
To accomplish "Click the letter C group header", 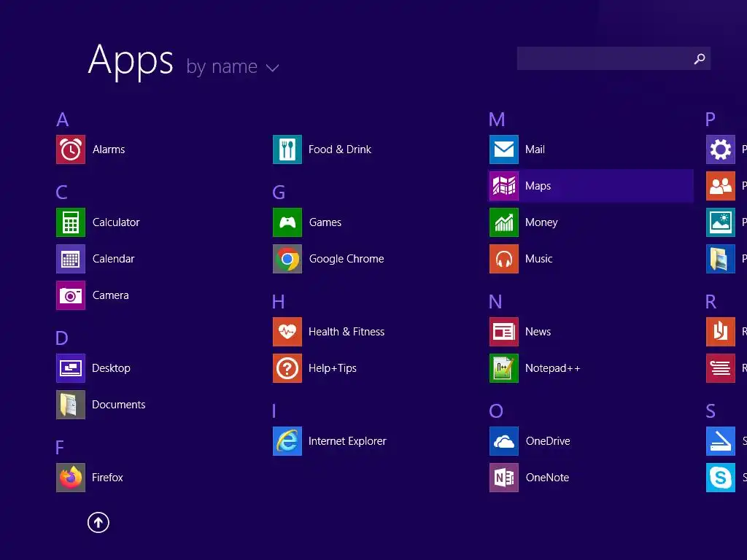I will click(x=61, y=192).
